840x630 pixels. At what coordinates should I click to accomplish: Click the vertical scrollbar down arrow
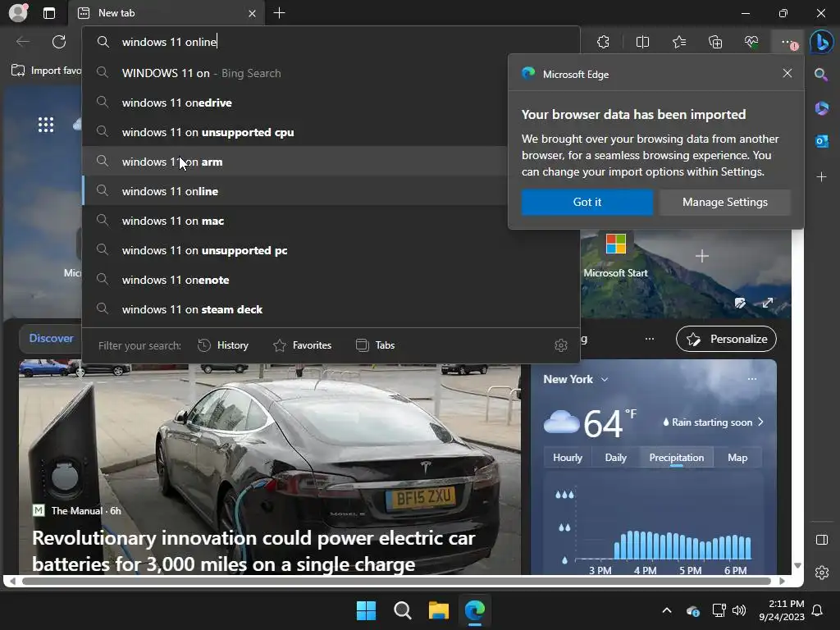point(797,565)
